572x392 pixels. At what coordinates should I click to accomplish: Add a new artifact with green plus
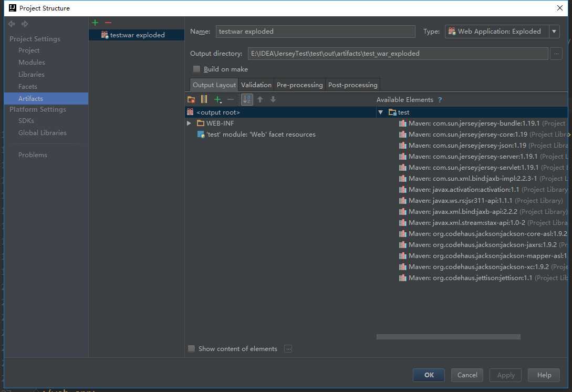click(x=95, y=23)
